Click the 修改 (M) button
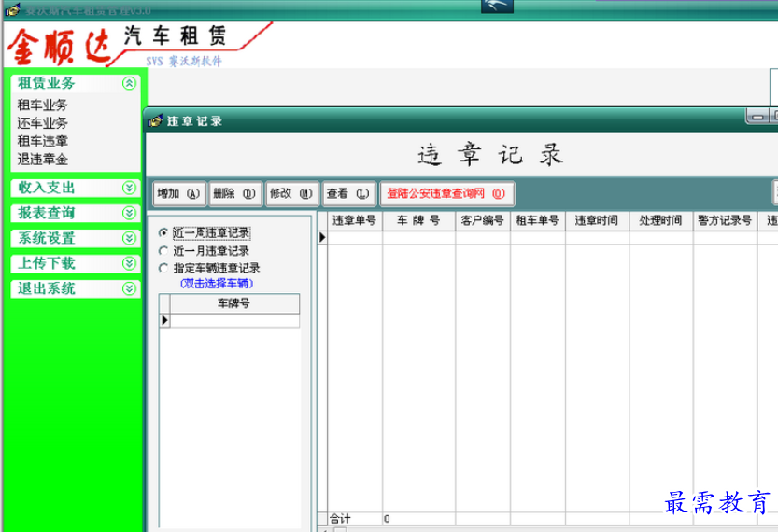The height and width of the screenshot is (532, 778). tap(291, 193)
